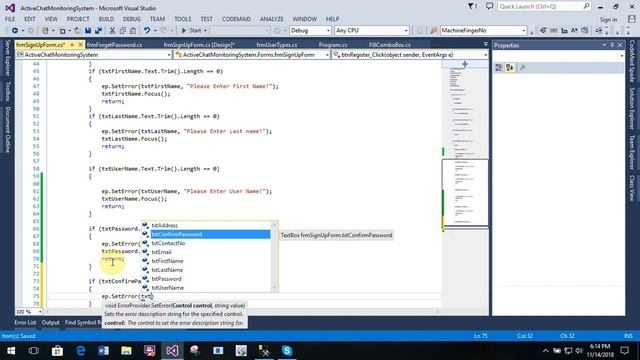Switch to frmForgetPassword.cs tab
Screen dimensions: 640x360
(115, 45)
